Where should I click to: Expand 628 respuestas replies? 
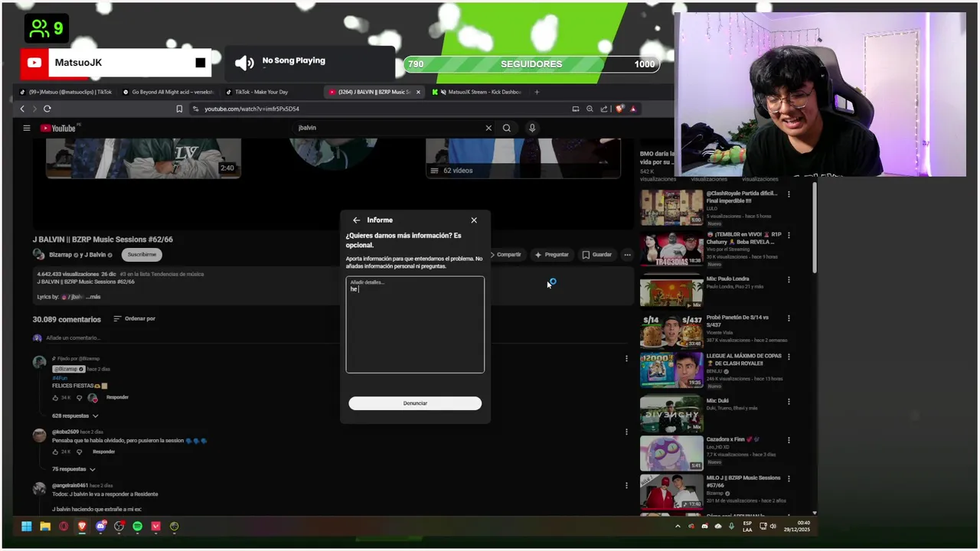(75, 416)
